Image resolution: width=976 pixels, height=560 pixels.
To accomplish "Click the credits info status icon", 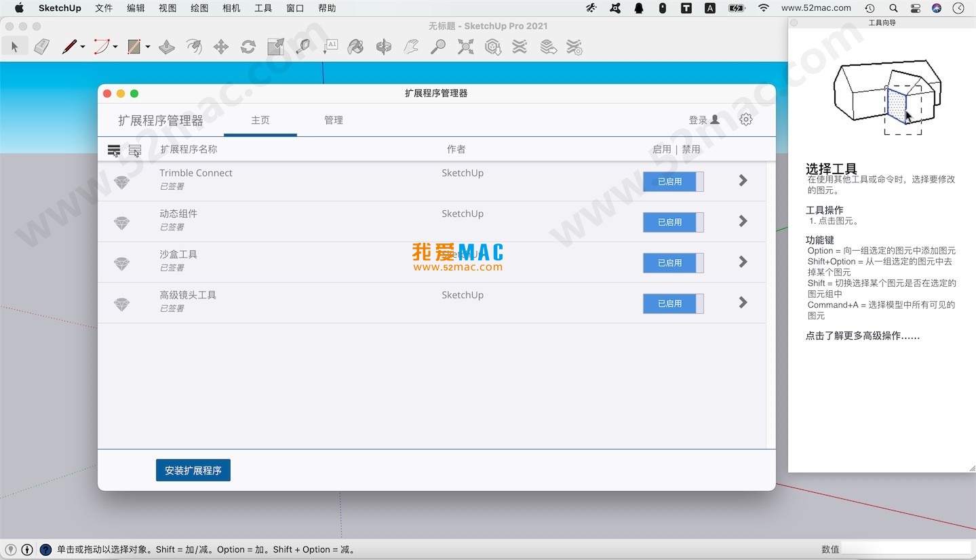I will (27, 550).
